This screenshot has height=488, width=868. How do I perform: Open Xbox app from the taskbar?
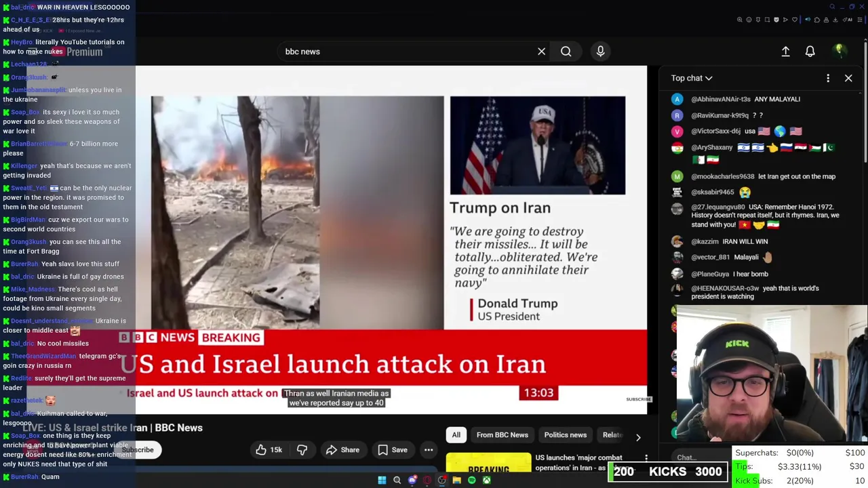point(487,480)
